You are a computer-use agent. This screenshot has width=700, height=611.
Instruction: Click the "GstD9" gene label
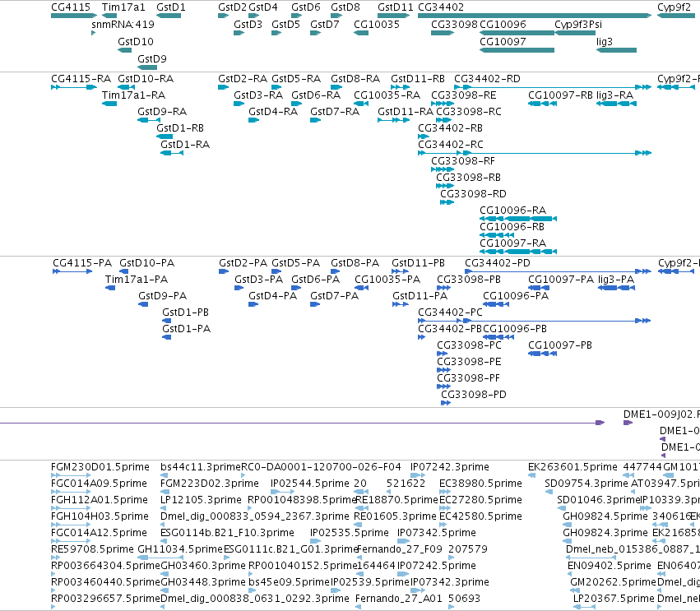tap(152, 59)
